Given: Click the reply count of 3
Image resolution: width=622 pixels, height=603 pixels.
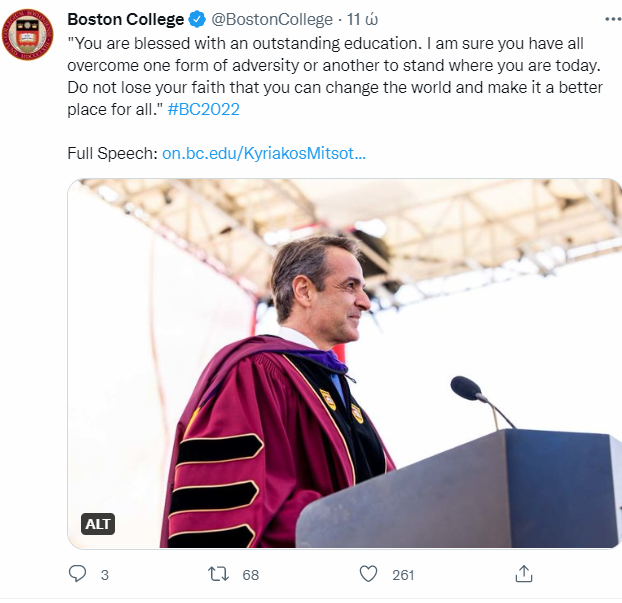Looking at the screenshot, I should [x=104, y=575].
